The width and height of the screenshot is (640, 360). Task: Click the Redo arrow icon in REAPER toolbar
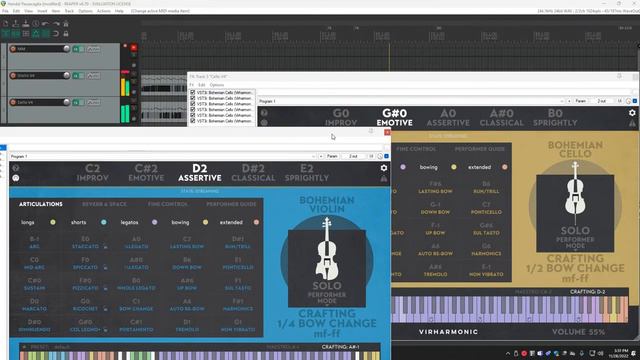click(x=56, y=24)
